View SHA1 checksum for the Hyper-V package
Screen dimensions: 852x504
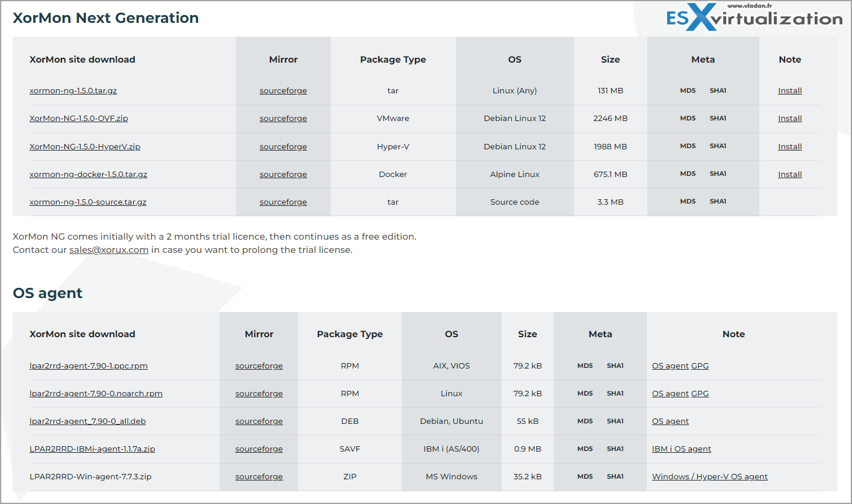pos(718,146)
